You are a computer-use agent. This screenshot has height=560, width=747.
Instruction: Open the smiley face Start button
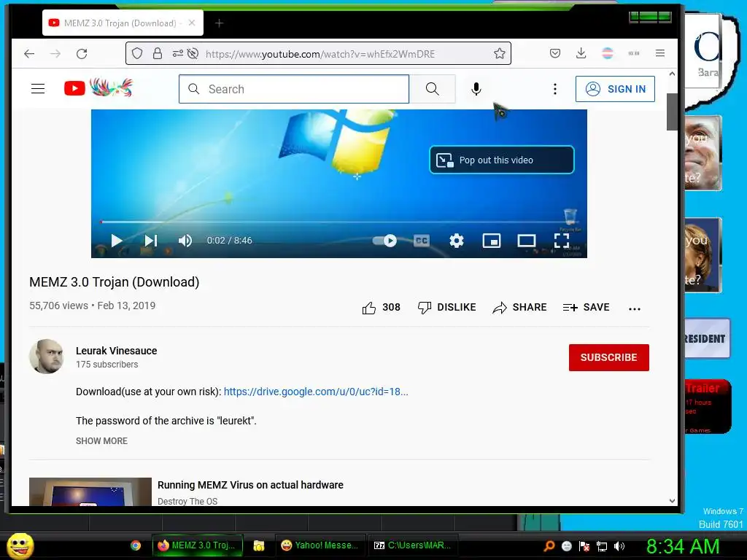pyautogui.click(x=20, y=546)
